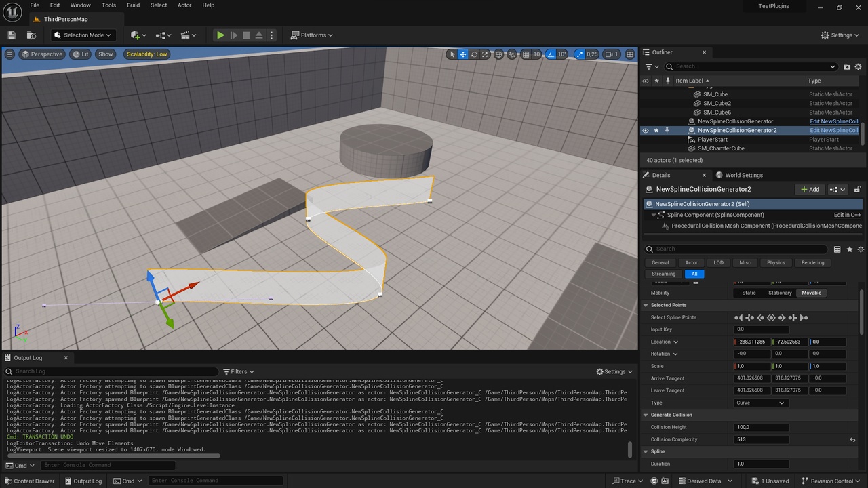Screen dimensions: 868x488
Task: Open the Perspective view mode dropdown
Action: (x=42, y=54)
